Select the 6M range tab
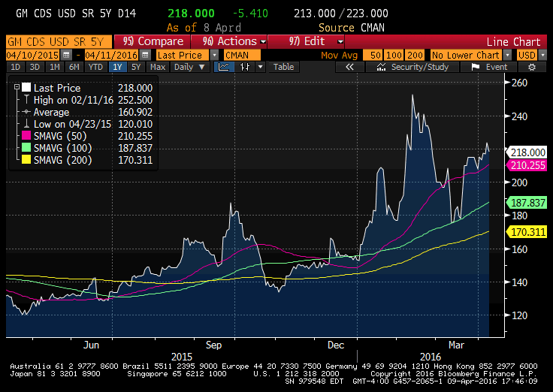 click(x=74, y=67)
